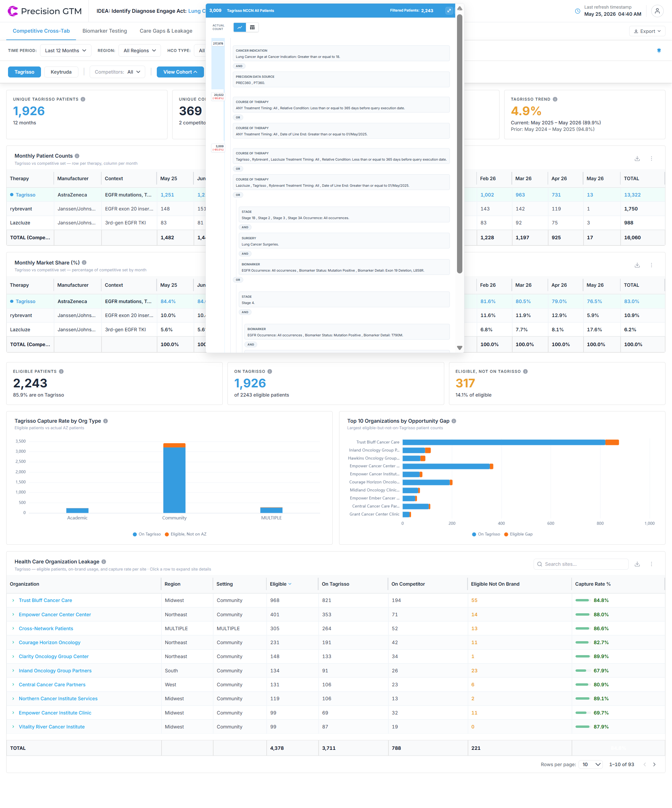
Task: Download the Monthly Market Share table
Action: pos(637,265)
